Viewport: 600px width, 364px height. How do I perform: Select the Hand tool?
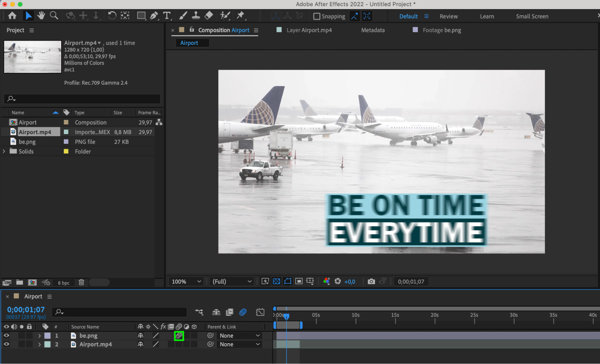41,16
